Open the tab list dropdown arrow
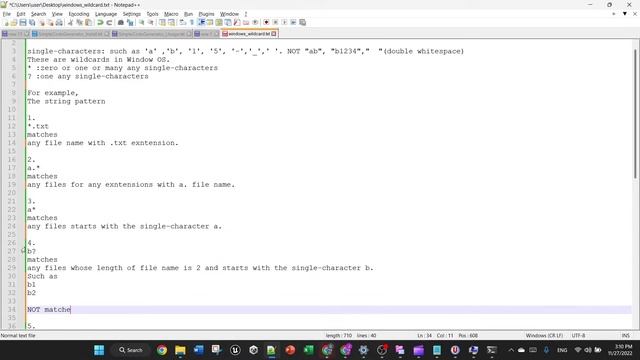640x360 pixels. pyautogui.click(x=624, y=14)
